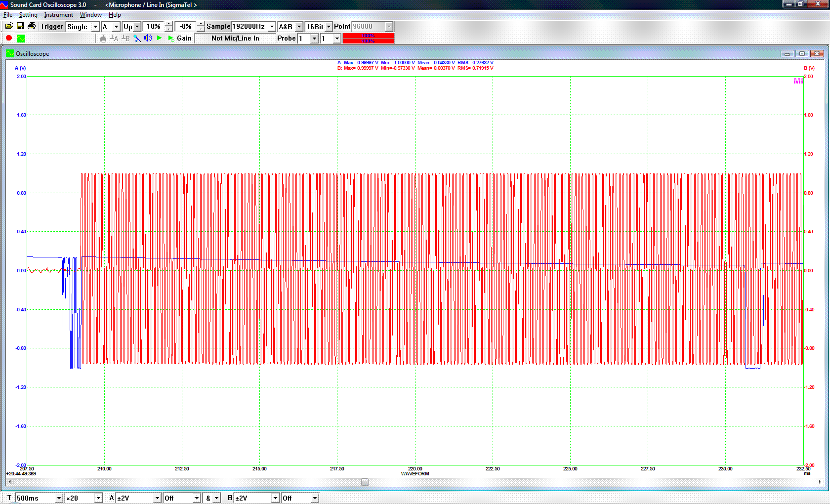Click the Print icon in toolbar

[32, 26]
